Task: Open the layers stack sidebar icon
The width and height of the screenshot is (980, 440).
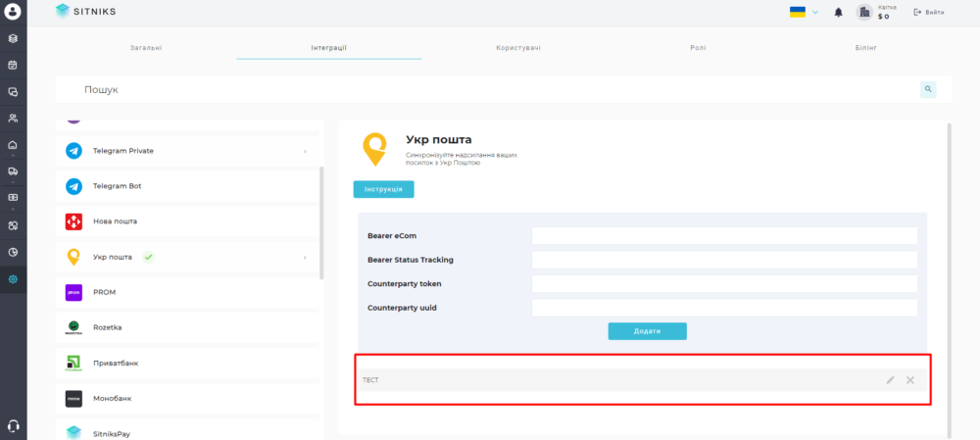Action: click(13, 39)
